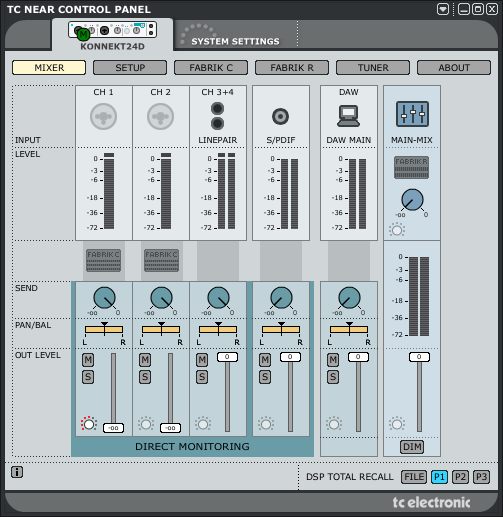Image resolution: width=503 pixels, height=517 pixels.
Task: Click the CH 2 send knob
Action: click(x=161, y=298)
